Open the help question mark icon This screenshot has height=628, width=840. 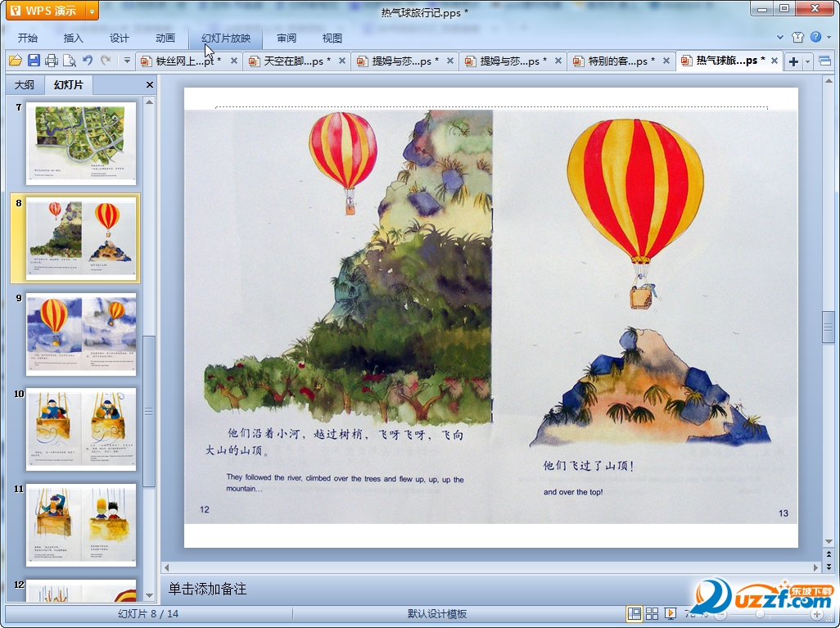click(816, 37)
